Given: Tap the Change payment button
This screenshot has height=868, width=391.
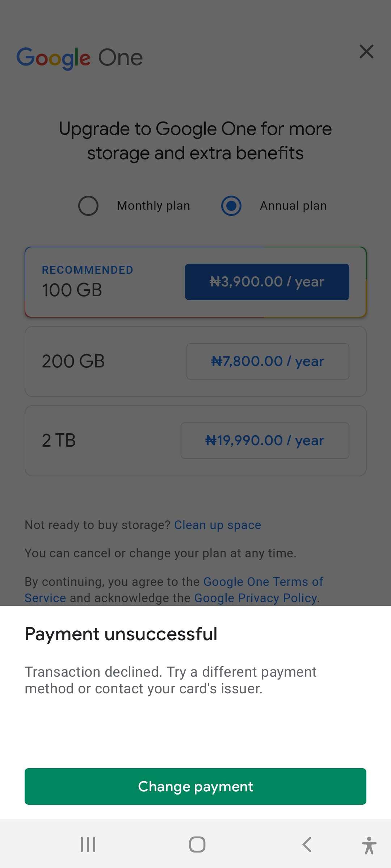Looking at the screenshot, I should click(x=195, y=786).
